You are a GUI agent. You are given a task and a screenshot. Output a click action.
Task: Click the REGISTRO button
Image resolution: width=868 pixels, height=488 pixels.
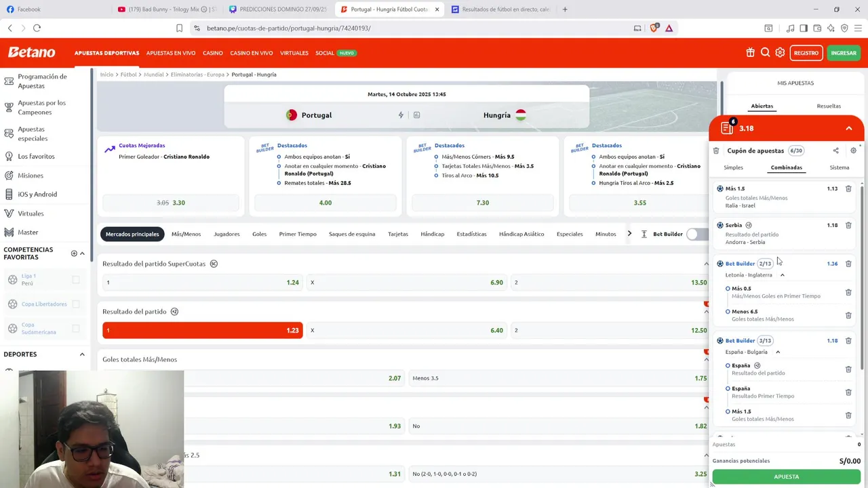pyautogui.click(x=806, y=53)
